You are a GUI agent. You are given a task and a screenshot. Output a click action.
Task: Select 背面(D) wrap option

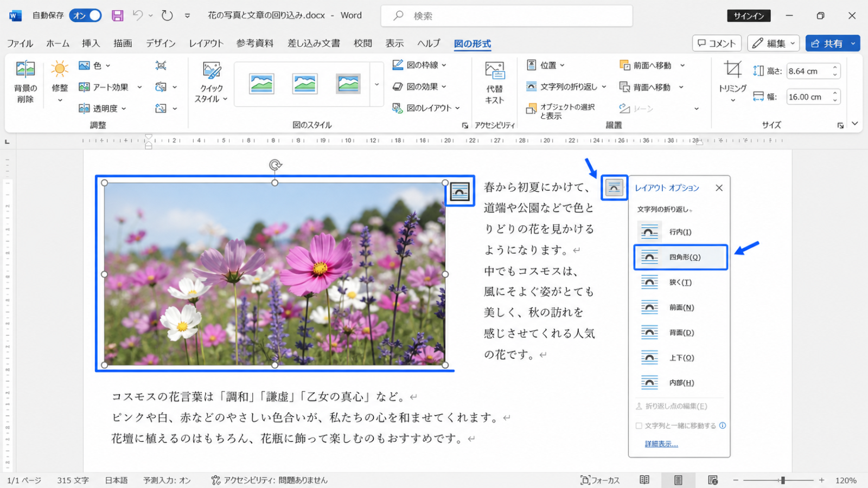(680, 332)
